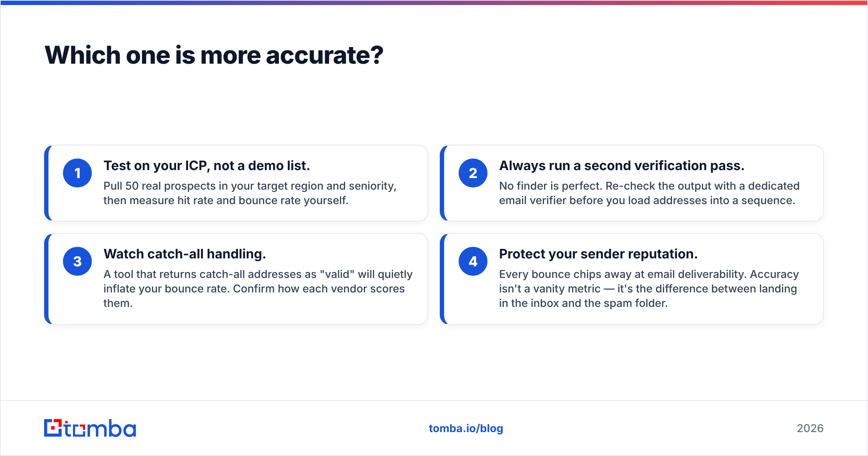Click the blue number 3 circle
Viewport: 868px width, 456px height.
[77, 261]
